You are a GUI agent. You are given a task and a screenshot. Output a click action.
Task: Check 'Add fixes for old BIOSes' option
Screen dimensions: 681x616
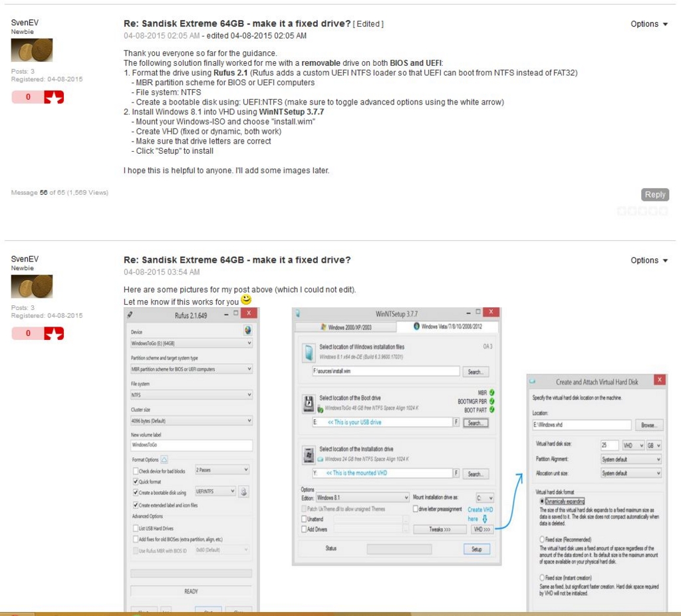136,539
